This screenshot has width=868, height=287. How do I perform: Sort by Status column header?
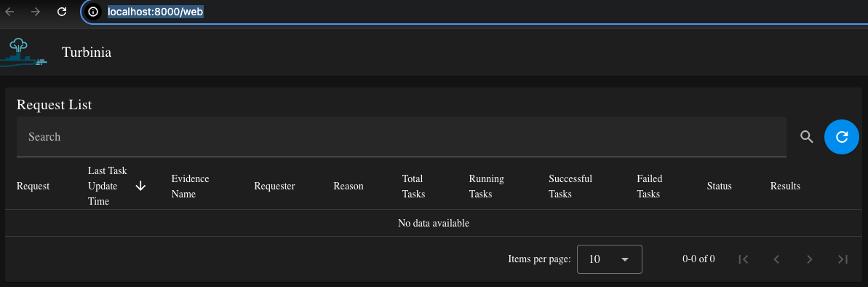(719, 186)
